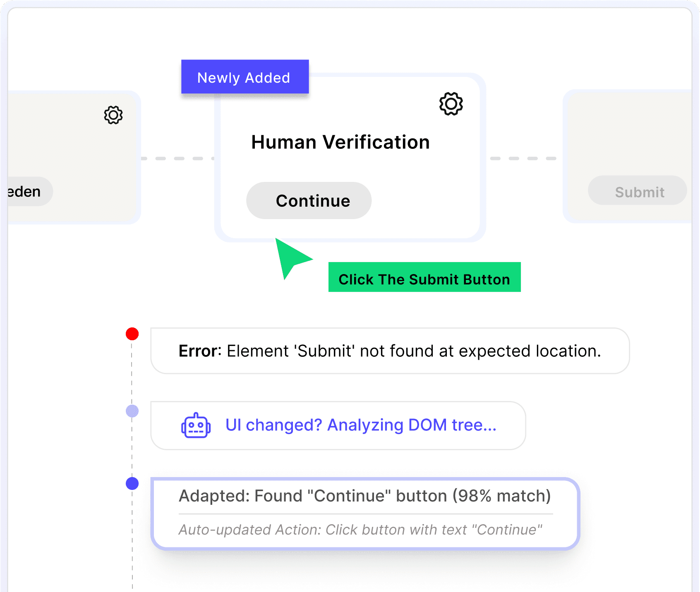The image size is (700, 592).
Task: Click the greyed-out Submit button
Action: (638, 191)
